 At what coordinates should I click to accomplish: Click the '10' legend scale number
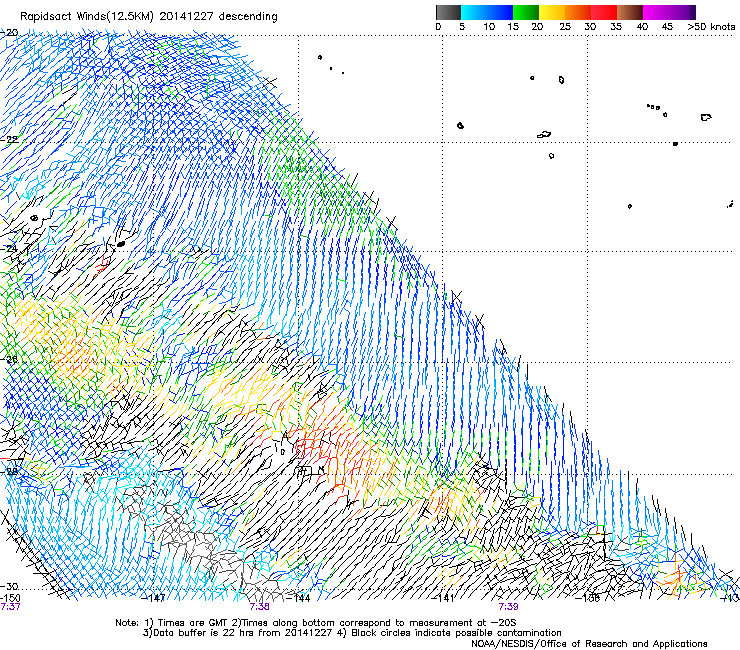489,27
